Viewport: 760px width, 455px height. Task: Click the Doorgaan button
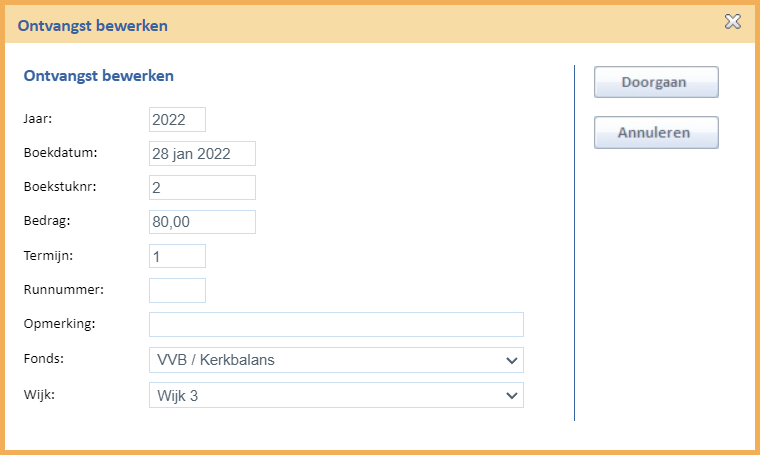656,82
